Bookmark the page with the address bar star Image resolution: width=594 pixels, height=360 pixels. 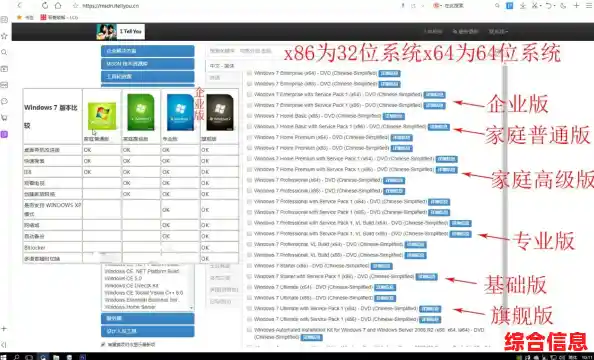(75, 6)
